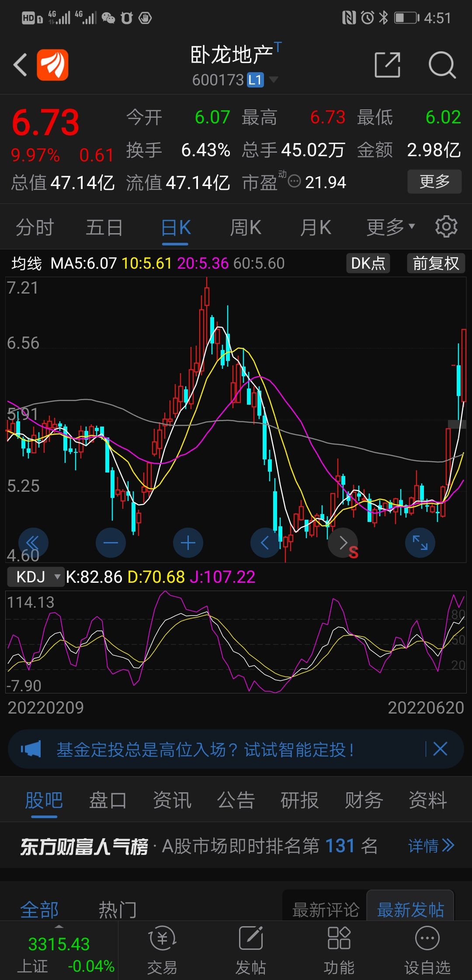Toggle 最新发帖 sort option

[x=410, y=910]
